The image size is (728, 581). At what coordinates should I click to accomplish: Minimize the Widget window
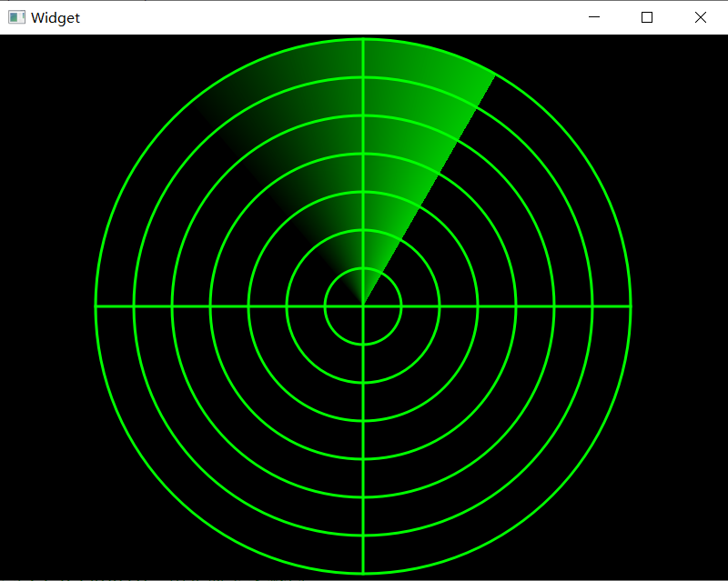pyautogui.click(x=594, y=17)
